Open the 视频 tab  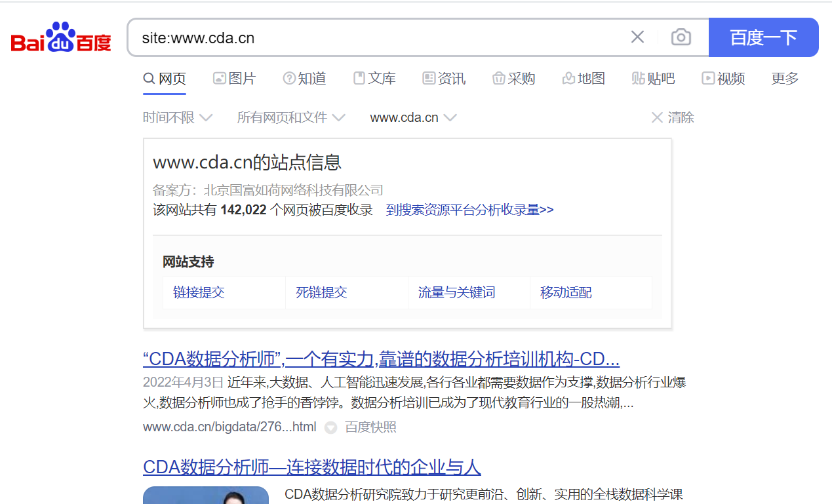point(723,79)
